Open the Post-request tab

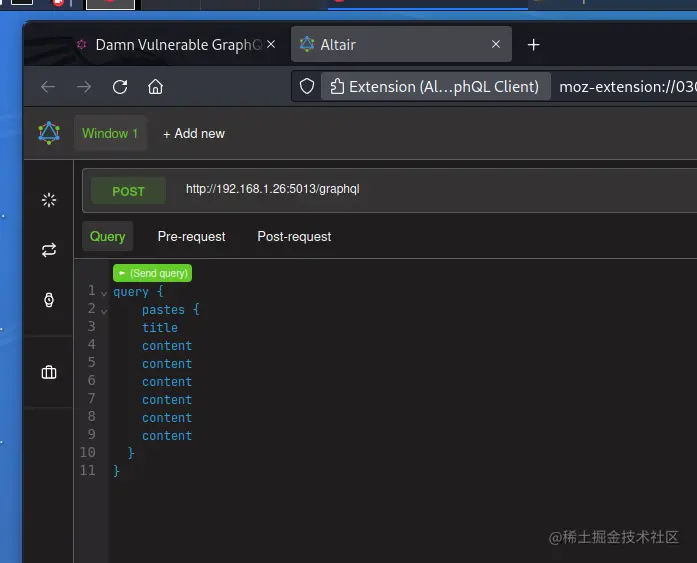(294, 236)
